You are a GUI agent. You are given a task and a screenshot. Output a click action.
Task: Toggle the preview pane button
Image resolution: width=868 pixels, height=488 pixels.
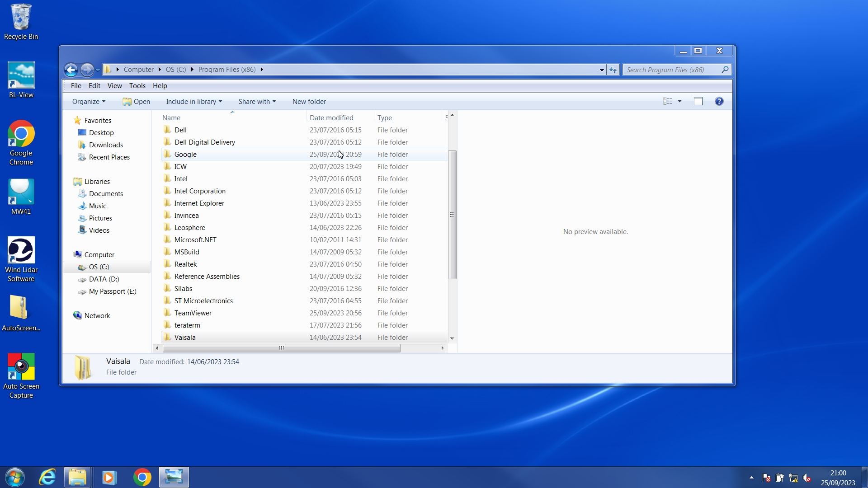coord(698,101)
